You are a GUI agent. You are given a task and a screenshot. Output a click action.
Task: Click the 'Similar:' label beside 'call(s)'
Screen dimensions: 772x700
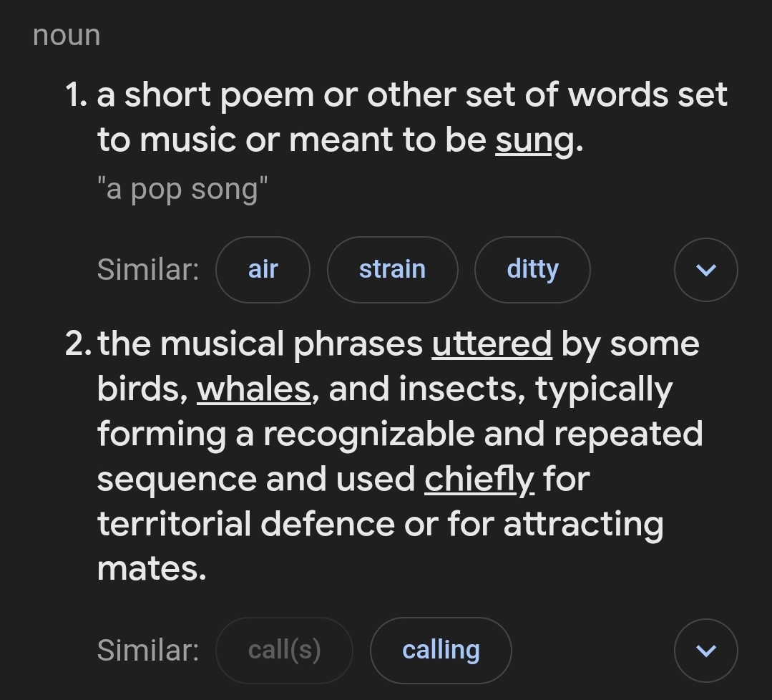tap(148, 650)
